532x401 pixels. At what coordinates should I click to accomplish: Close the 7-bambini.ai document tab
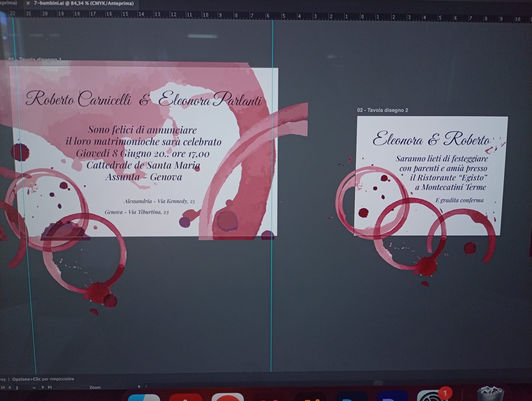point(28,3)
